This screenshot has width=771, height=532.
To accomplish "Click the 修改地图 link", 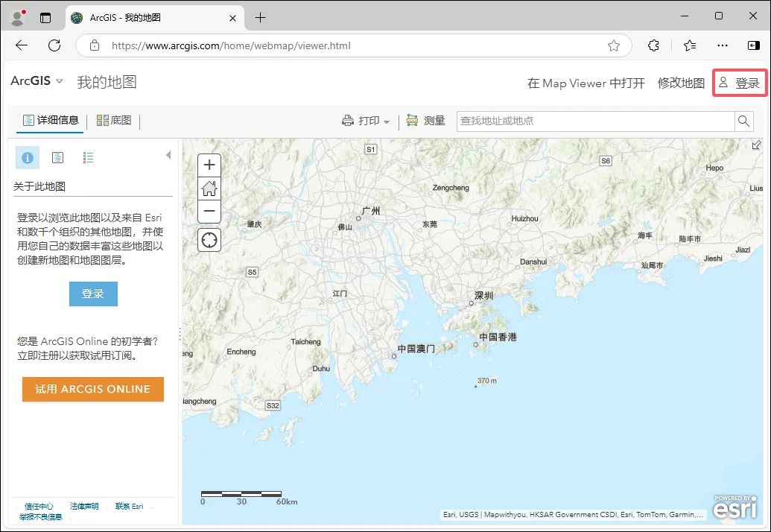I will click(681, 83).
